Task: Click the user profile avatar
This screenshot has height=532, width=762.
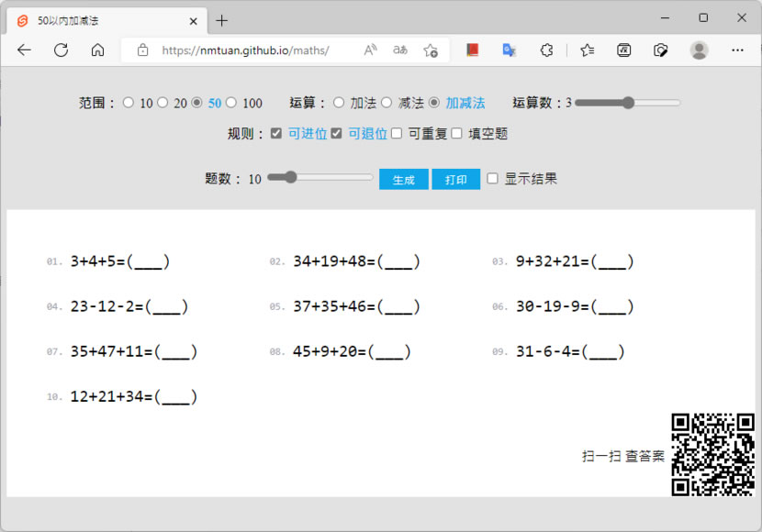Action: coord(699,50)
